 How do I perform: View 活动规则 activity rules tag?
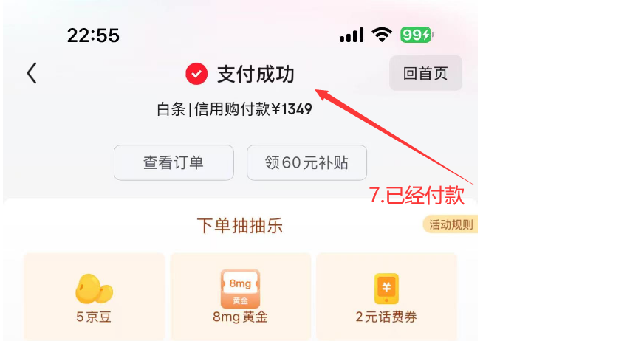click(451, 224)
